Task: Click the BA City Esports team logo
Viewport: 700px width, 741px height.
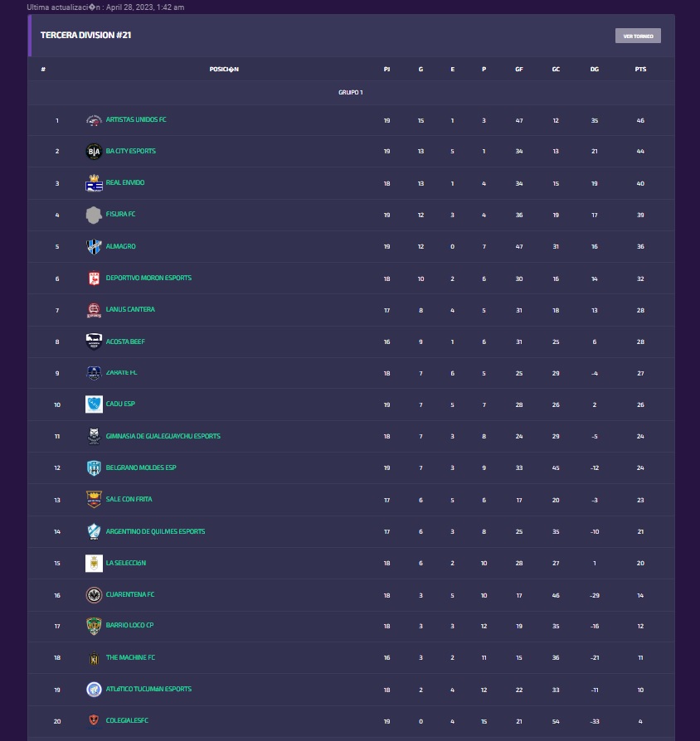Action: tap(94, 151)
